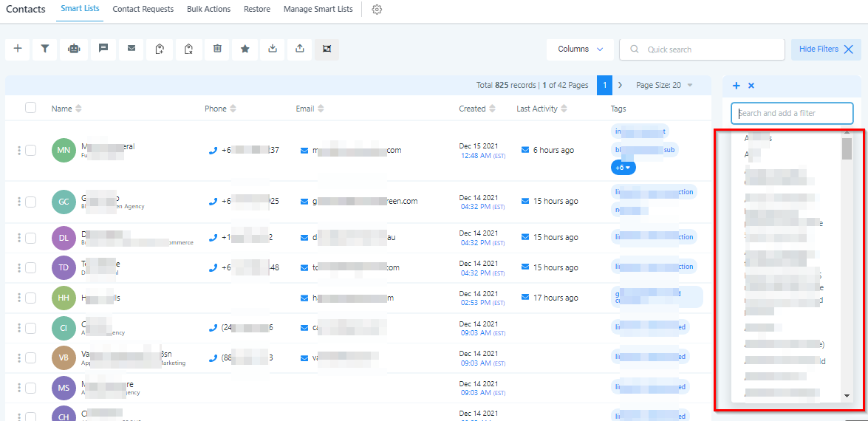Screen dimensions: 868x421
Task: Expand the Page Size dropdown
Action: (664, 86)
